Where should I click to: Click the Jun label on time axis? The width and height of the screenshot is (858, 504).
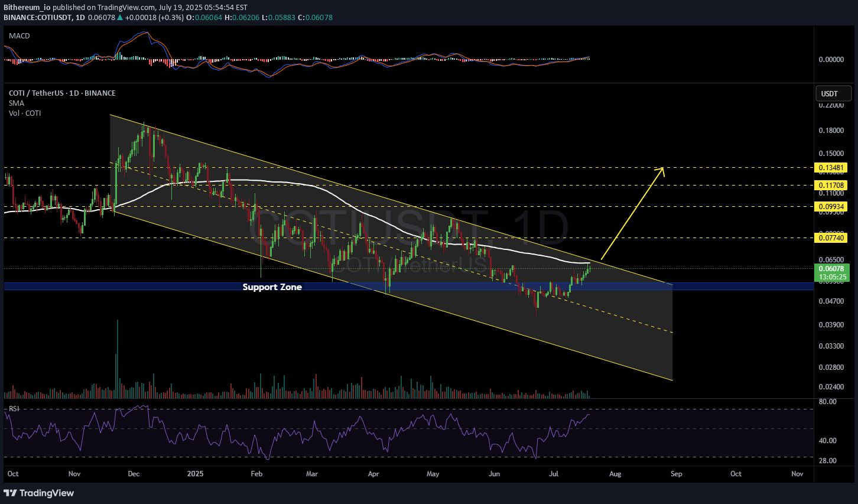tap(495, 474)
